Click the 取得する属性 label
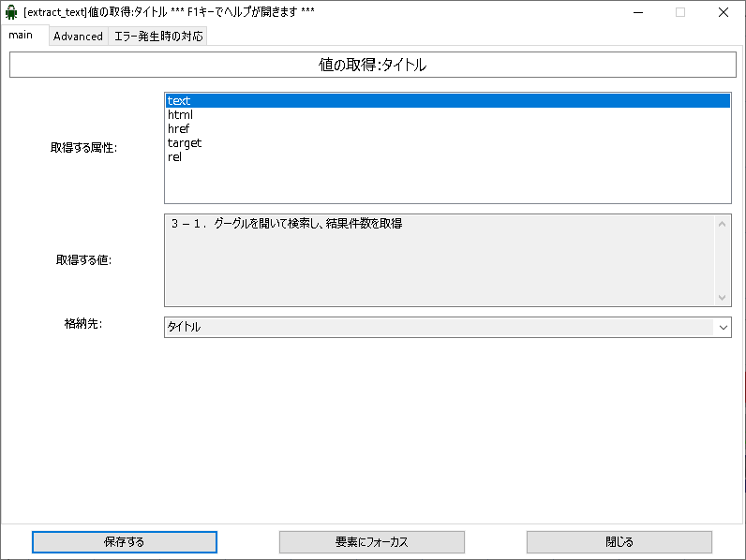746x560 pixels. tap(83, 148)
